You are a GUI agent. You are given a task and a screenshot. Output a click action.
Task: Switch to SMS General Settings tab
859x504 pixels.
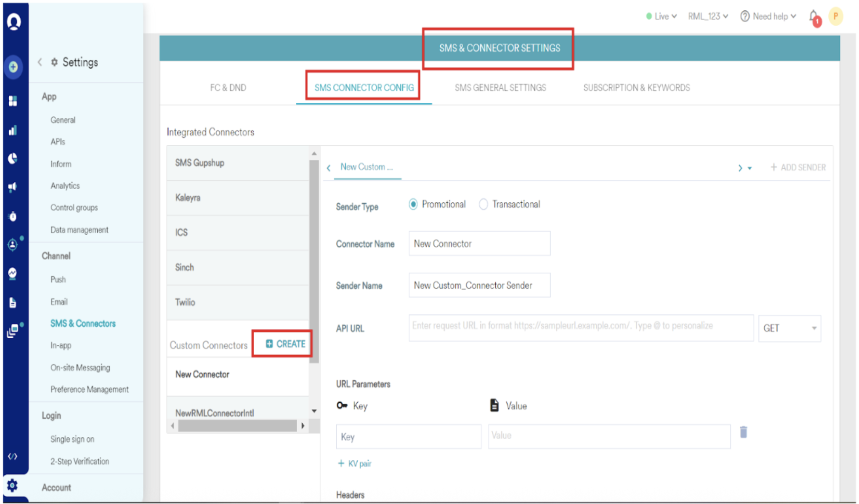point(500,88)
